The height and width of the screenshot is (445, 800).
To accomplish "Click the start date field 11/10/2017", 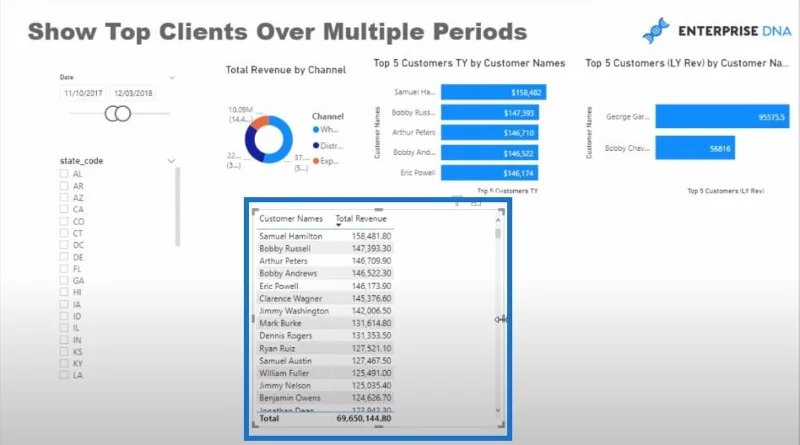I will (83, 93).
